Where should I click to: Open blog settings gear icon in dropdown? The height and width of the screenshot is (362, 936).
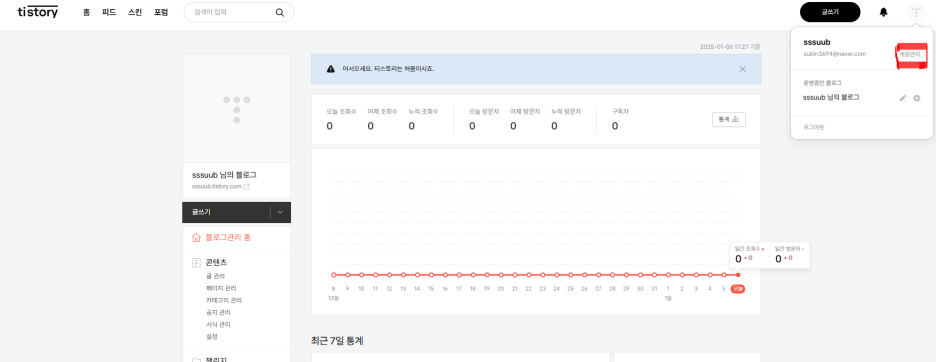917,98
